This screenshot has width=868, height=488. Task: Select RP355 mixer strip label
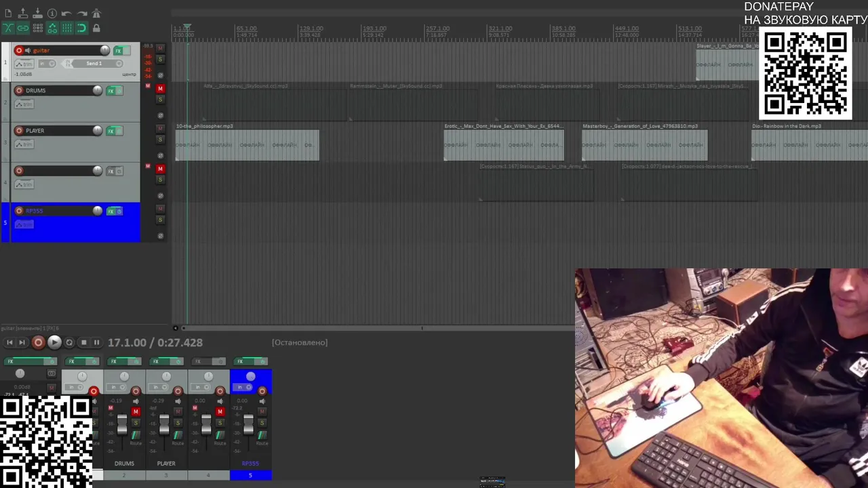tap(250, 464)
